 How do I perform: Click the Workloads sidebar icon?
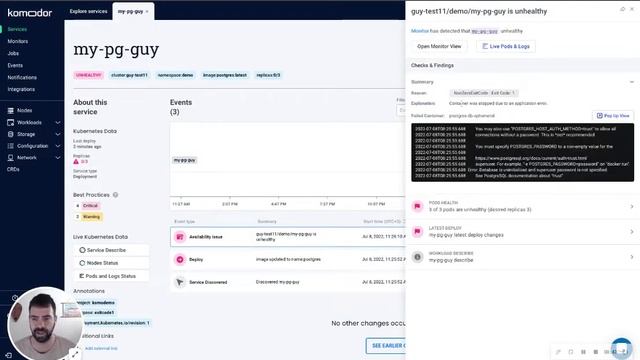(x=11, y=122)
